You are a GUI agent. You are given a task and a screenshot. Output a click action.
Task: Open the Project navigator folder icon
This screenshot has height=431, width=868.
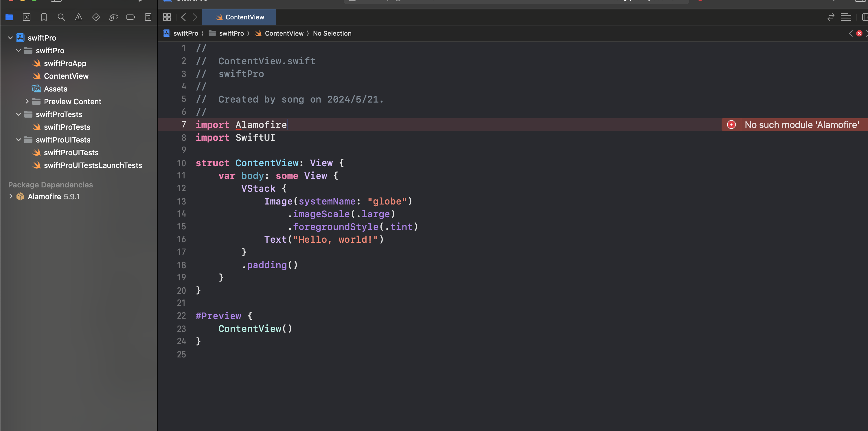9,17
